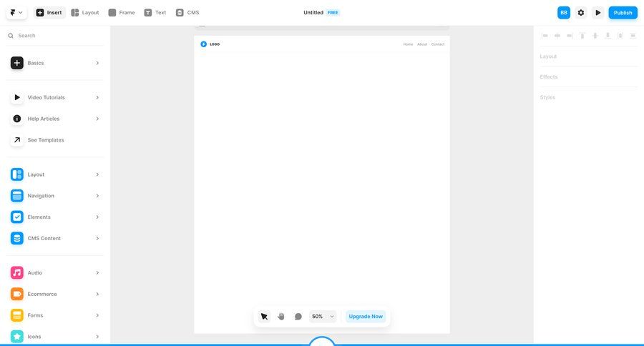Click the Help Articles info icon
Viewport: 644px width, 346px height.
coord(17,119)
